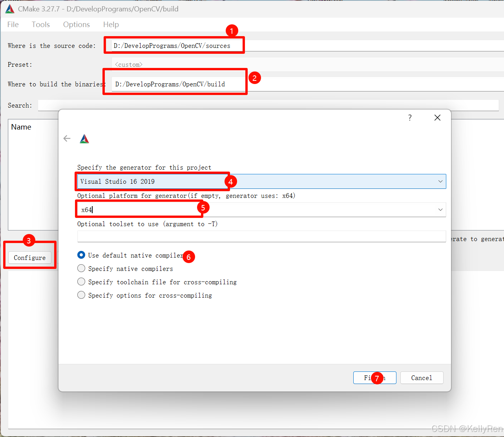504x437 pixels.
Task: Click the Configure button
Action: point(29,258)
